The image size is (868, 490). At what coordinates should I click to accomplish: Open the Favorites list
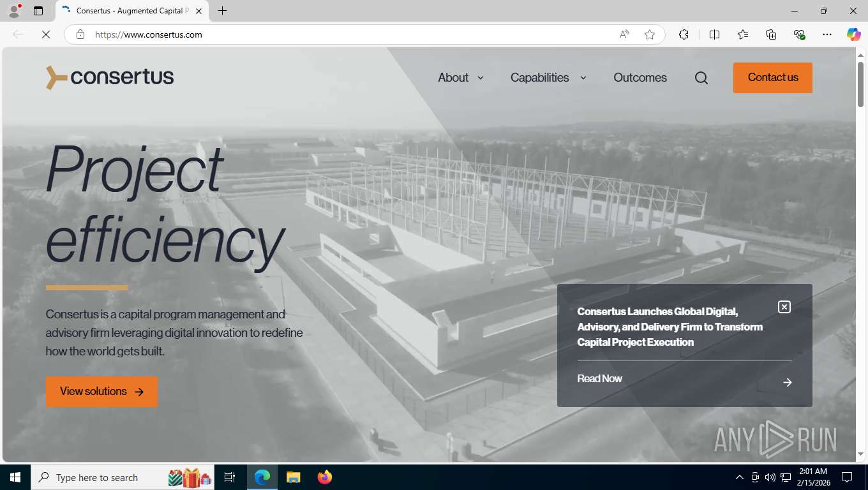point(743,34)
